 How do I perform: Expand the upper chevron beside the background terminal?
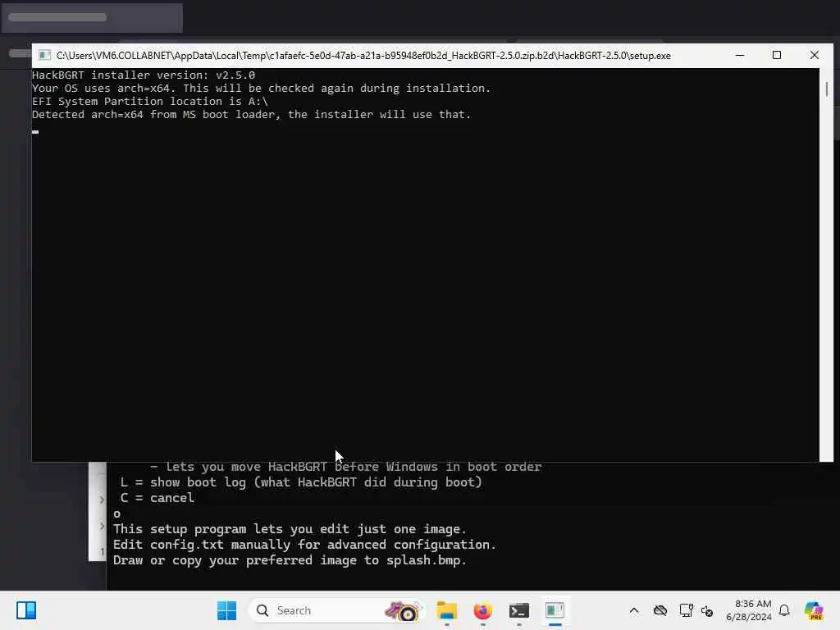101,500
